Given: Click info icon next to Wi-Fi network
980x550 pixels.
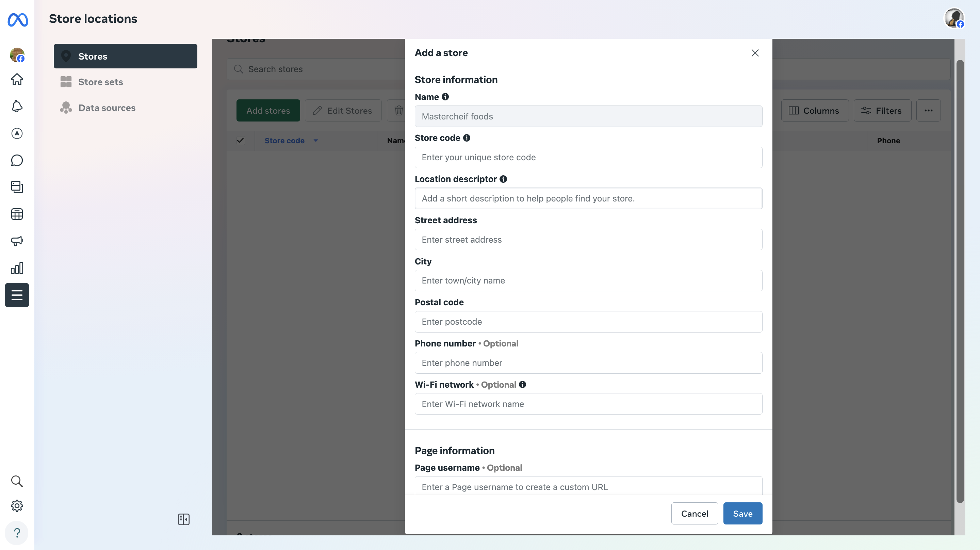Looking at the screenshot, I should click(x=523, y=385).
